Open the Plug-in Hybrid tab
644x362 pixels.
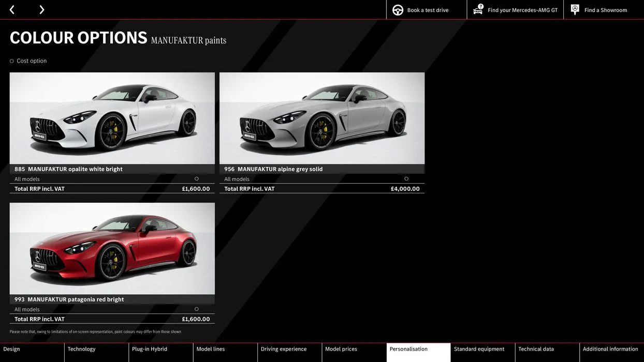pos(161,352)
